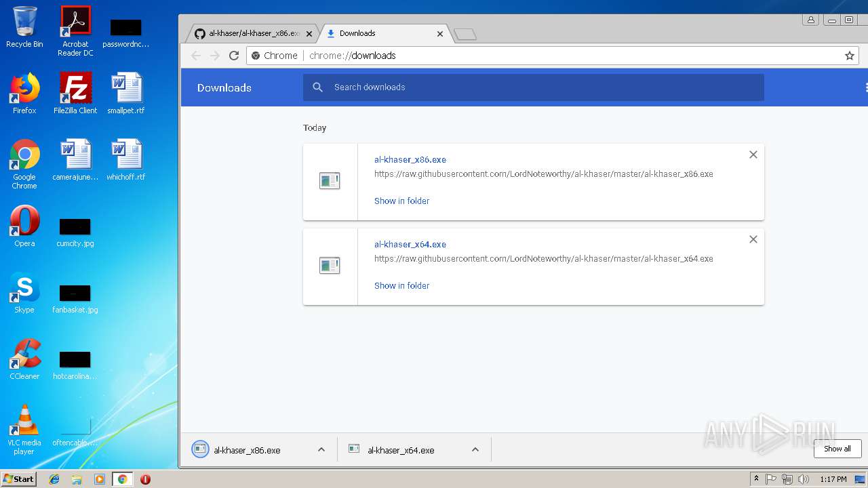Viewport: 868px width, 488px height.
Task: Open the whichoff.rtf desktop file
Action: (126, 161)
